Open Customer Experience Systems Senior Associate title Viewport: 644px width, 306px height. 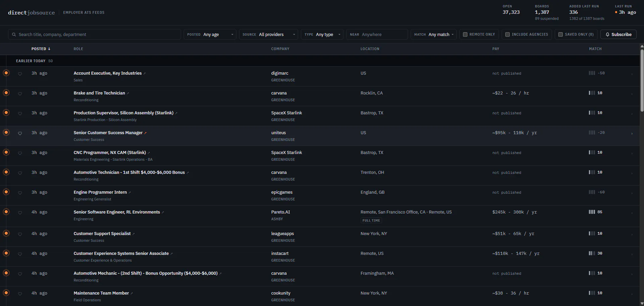point(121,253)
